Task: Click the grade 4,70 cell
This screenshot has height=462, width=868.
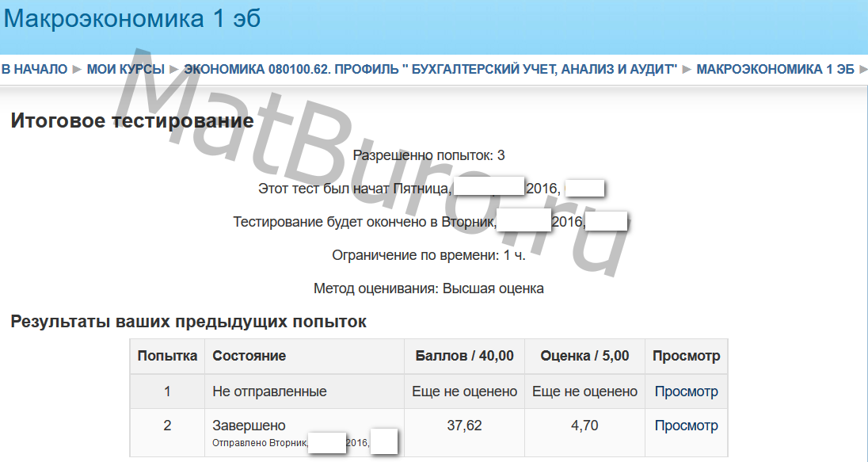Action: [x=584, y=426]
